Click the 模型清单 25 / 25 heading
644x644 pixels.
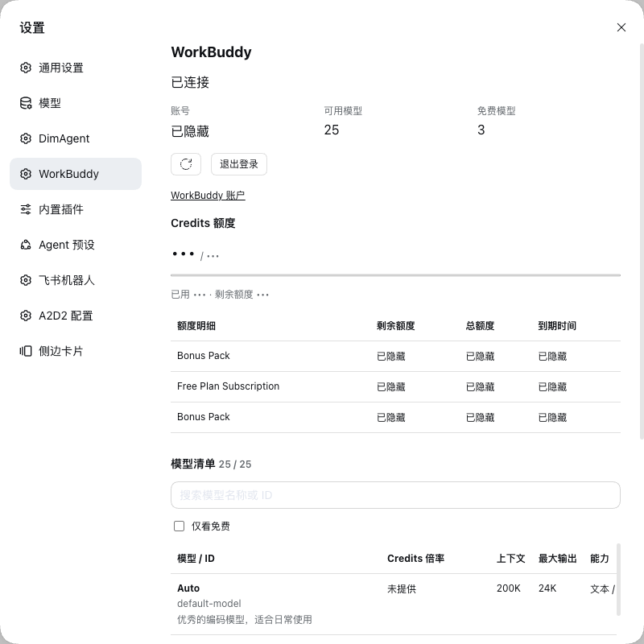pyautogui.click(x=211, y=464)
